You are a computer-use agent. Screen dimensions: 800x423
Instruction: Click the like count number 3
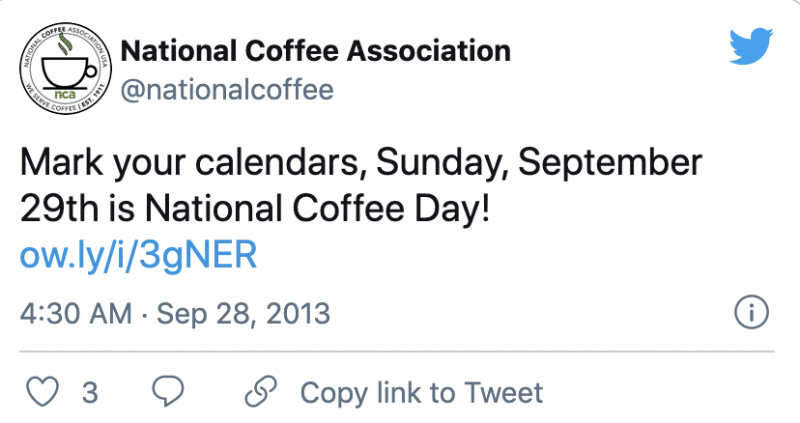pyautogui.click(x=90, y=392)
